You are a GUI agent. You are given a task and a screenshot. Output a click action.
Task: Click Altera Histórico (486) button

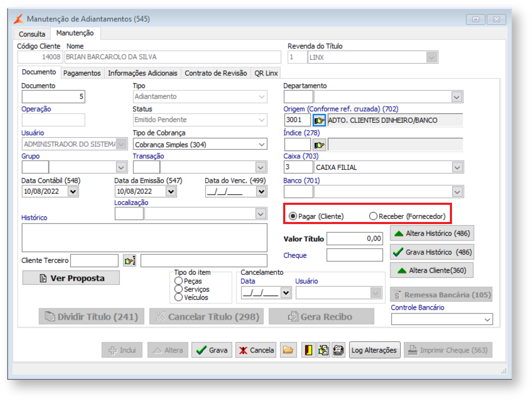pyautogui.click(x=432, y=233)
